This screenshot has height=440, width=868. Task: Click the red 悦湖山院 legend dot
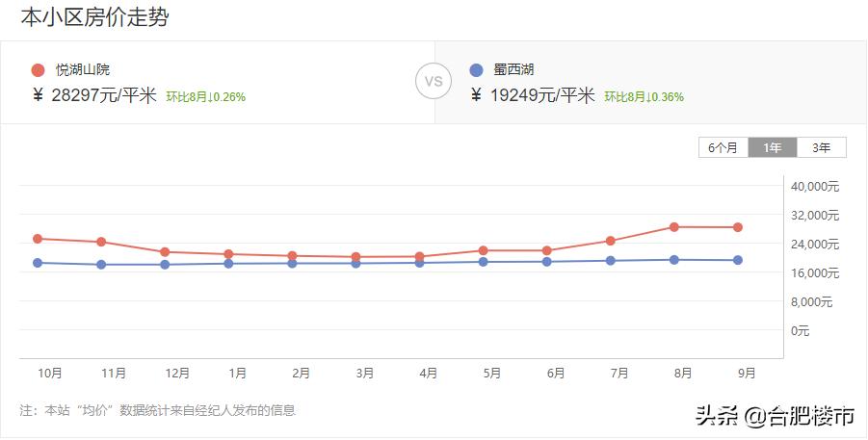39,70
